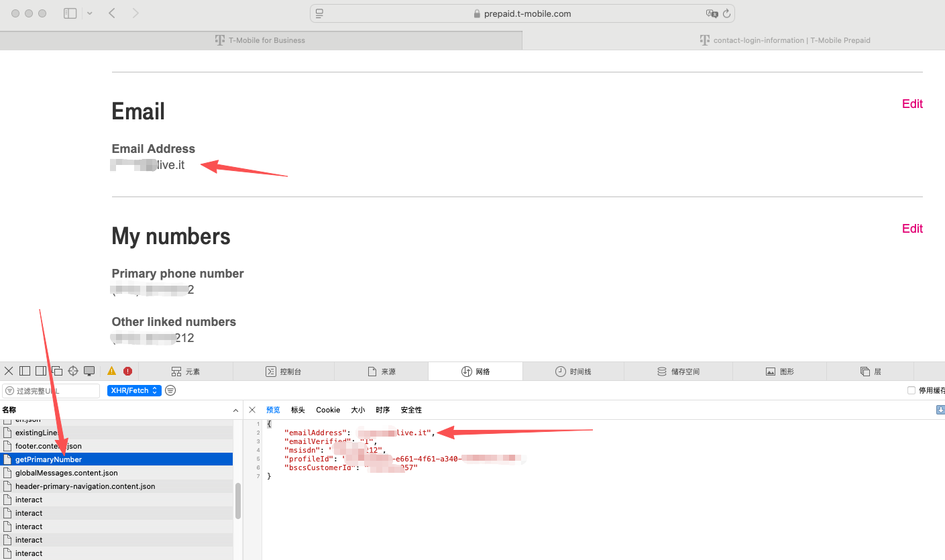
Task: Click the Primary phone number label
Action: pyautogui.click(x=178, y=274)
